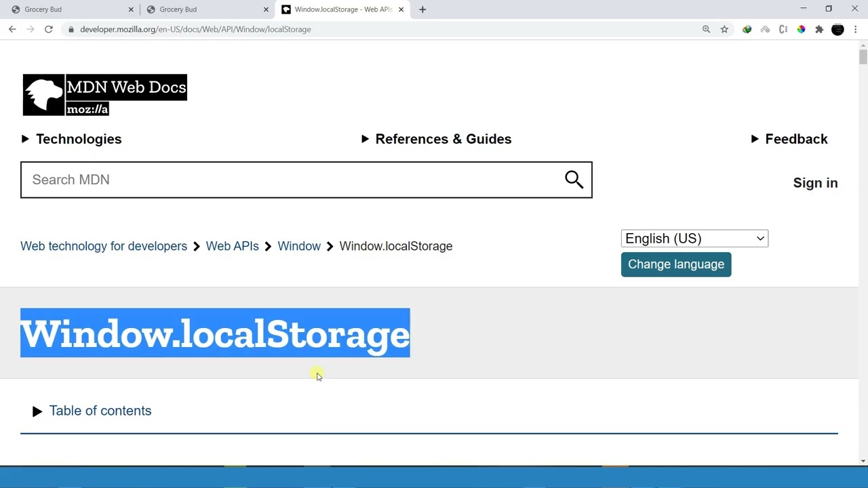Expand References & Guides menu
This screenshot has height=488, width=868.
coord(437,139)
